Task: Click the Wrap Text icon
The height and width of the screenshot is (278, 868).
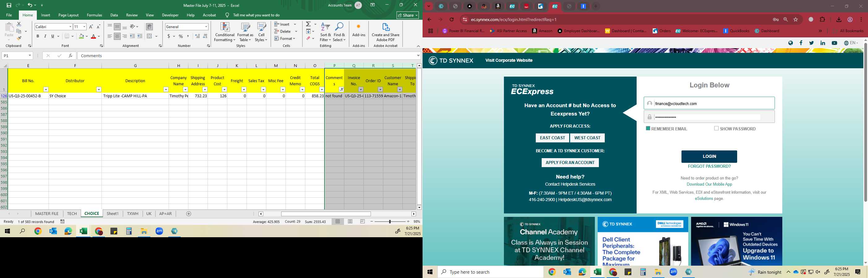Action: [x=149, y=27]
